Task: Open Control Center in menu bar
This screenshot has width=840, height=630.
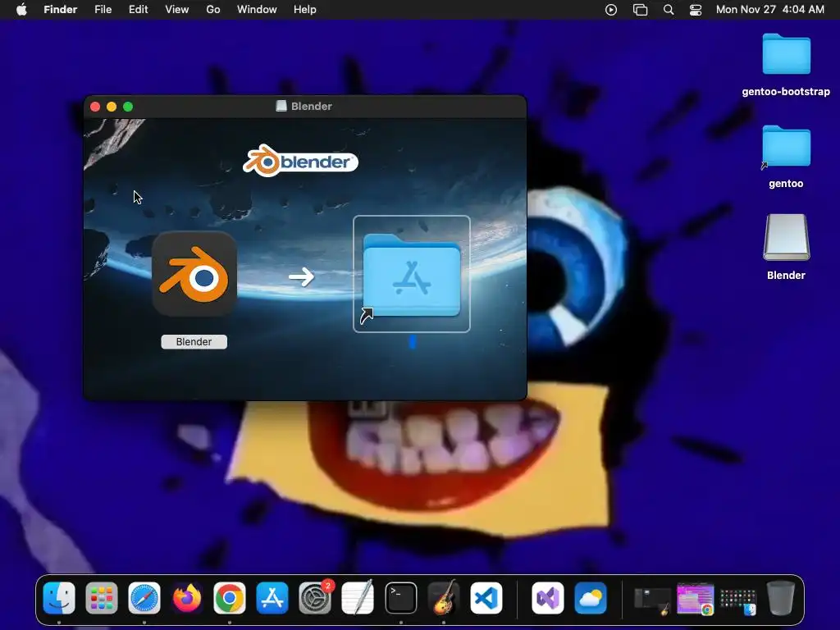Action: tap(696, 10)
